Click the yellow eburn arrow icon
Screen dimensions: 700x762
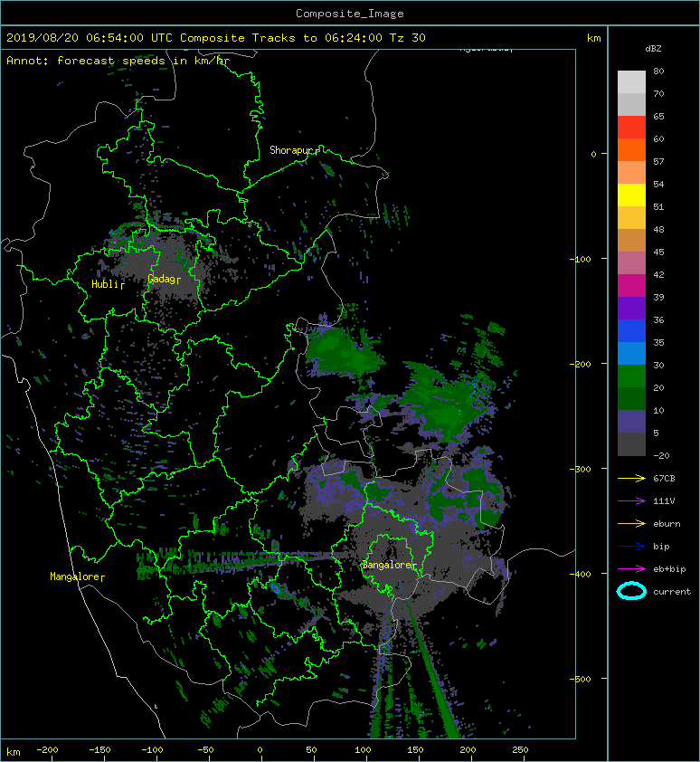coord(631,523)
